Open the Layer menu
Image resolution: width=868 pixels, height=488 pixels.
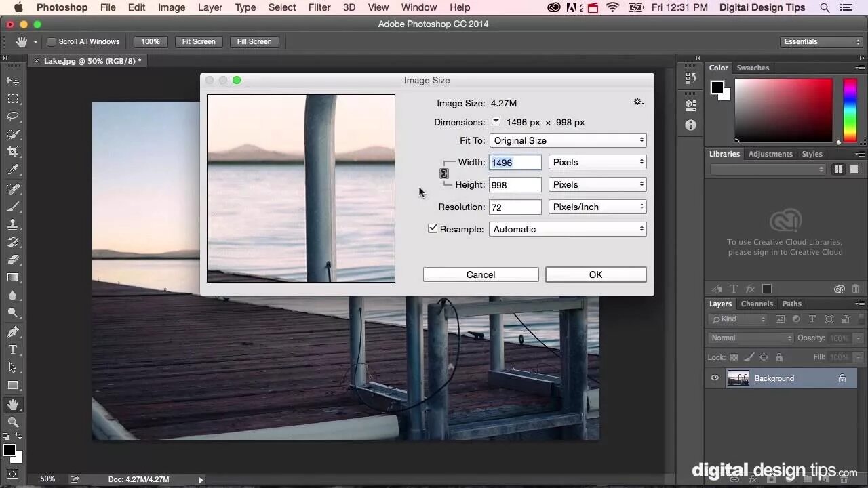coord(210,7)
